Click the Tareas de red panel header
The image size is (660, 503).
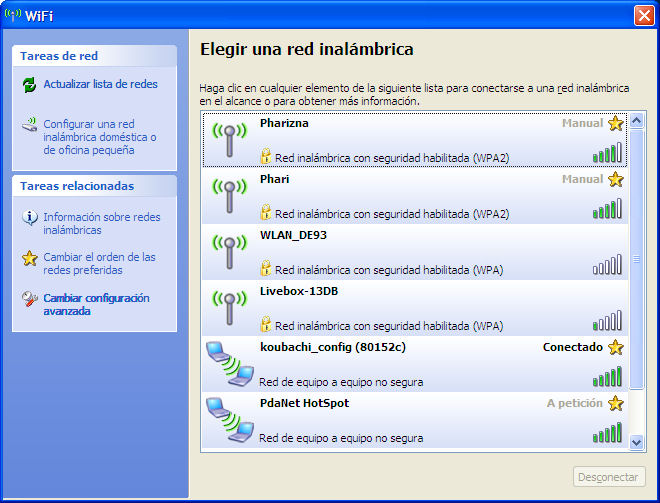[94, 56]
